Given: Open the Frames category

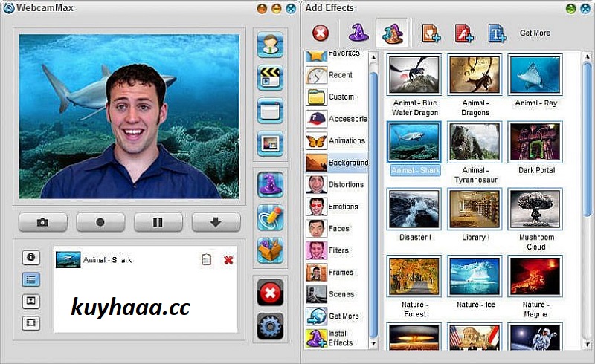Looking at the screenshot, I should 337,272.
